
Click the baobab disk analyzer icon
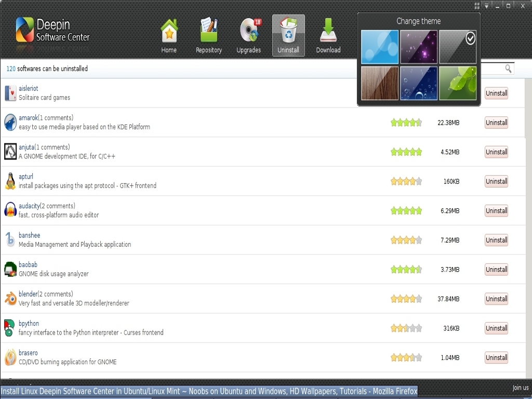pyautogui.click(x=10, y=269)
